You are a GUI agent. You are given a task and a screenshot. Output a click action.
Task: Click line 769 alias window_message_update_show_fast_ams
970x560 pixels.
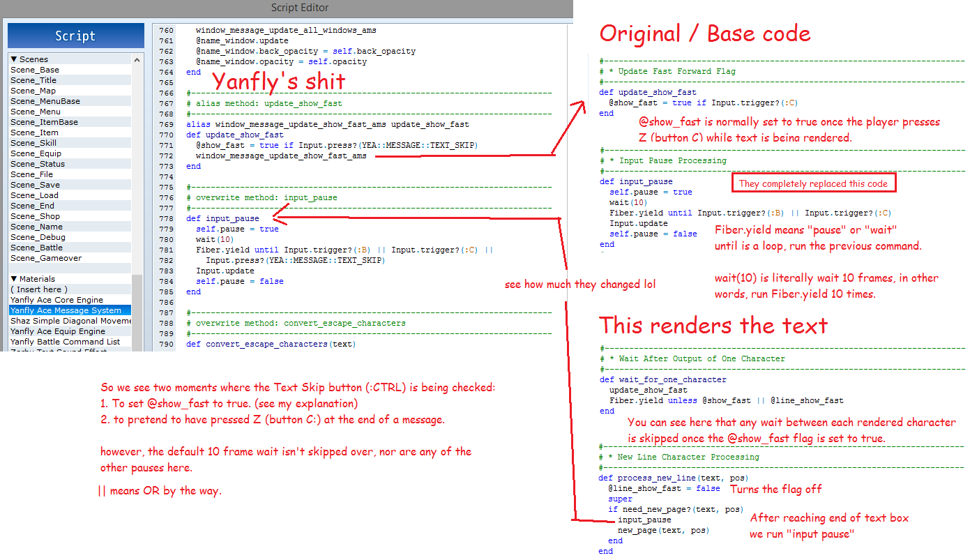[x=328, y=125]
